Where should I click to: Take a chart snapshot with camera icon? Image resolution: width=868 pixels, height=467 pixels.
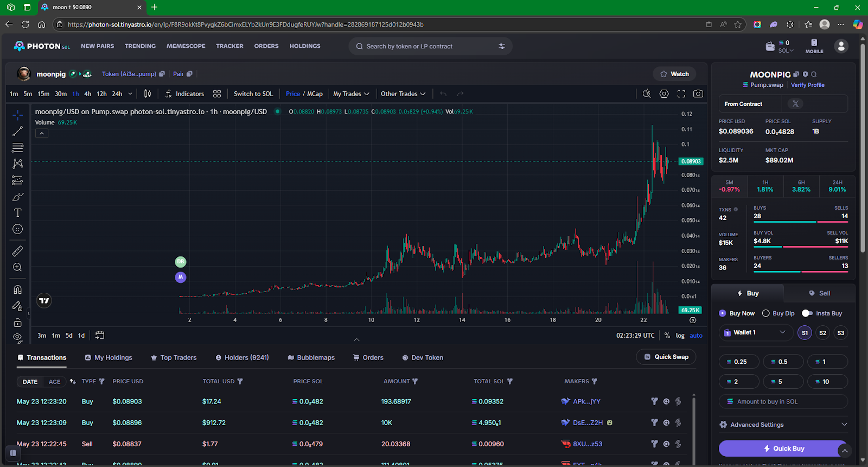[698, 94]
